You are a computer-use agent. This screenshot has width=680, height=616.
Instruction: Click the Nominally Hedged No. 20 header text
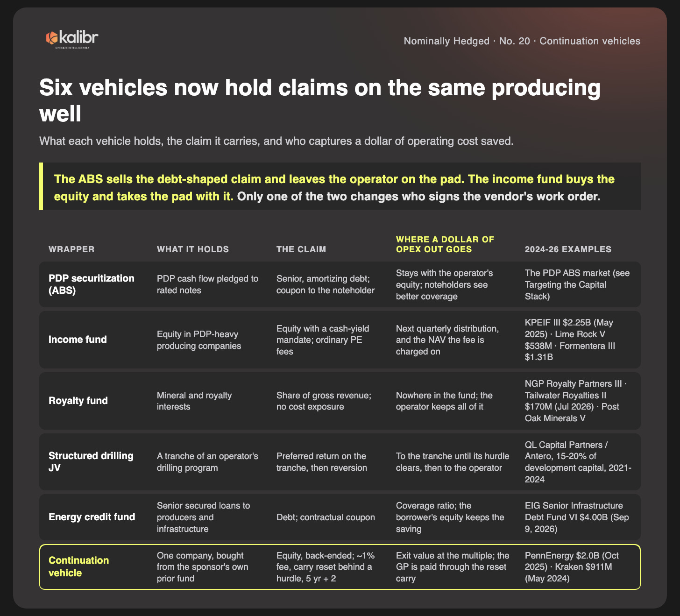522,41
